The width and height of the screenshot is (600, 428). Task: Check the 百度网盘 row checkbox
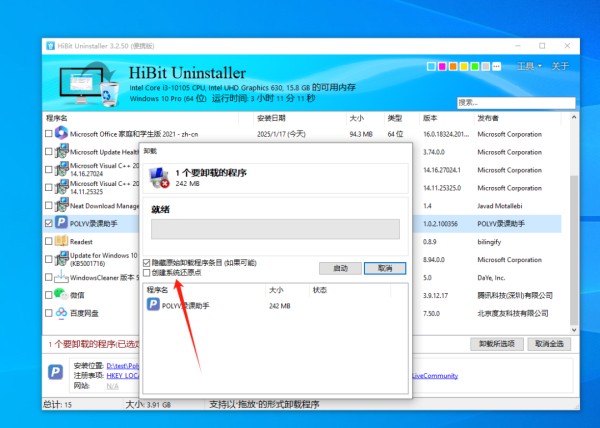coord(49,313)
